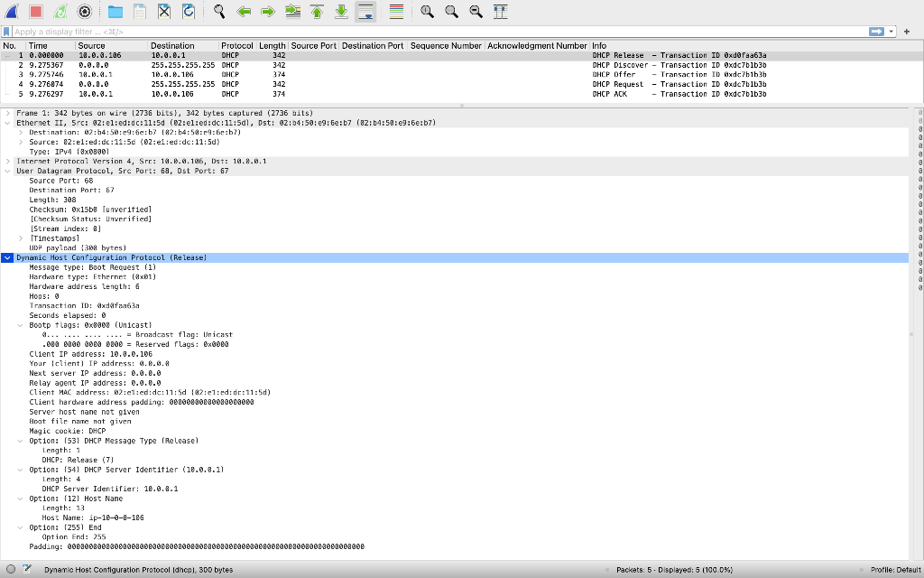Image resolution: width=924 pixels, height=578 pixels.
Task: Go to the last packet
Action: pyautogui.click(x=341, y=11)
